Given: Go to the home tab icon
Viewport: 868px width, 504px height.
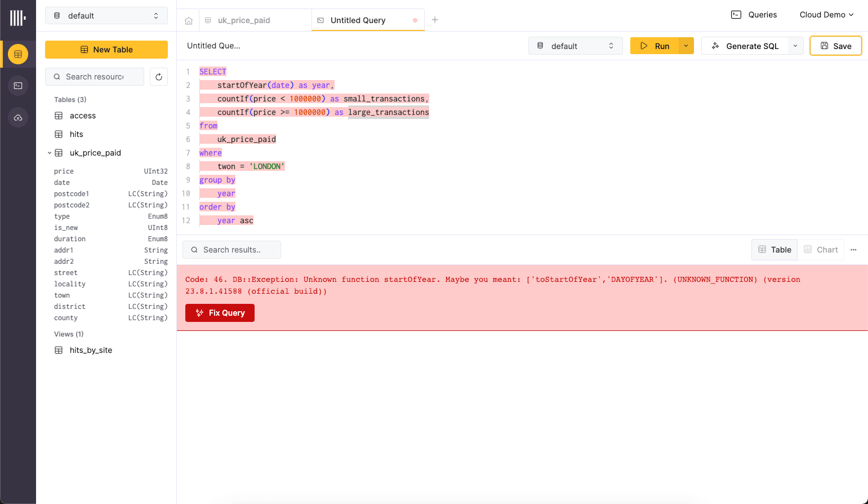Looking at the screenshot, I should click(189, 21).
